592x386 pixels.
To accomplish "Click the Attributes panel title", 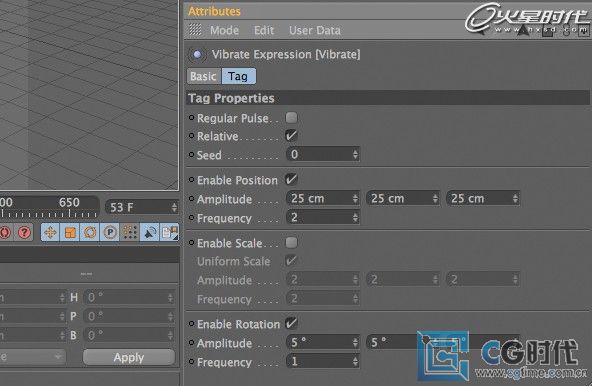I will (214, 11).
